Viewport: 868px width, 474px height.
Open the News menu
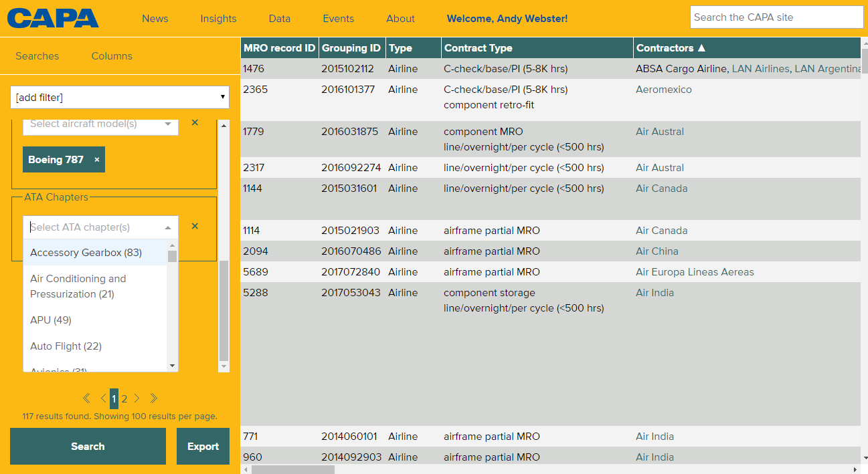(155, 19)
